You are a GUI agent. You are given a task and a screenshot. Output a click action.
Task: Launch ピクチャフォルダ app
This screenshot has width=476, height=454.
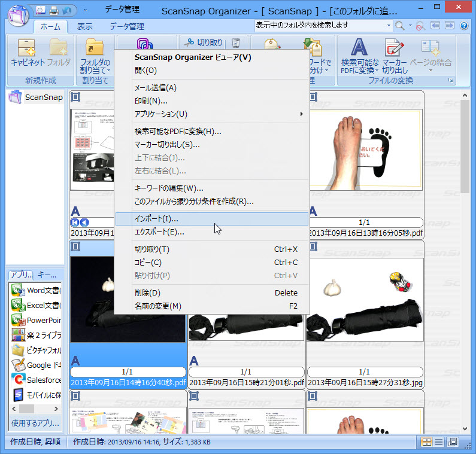36,350
